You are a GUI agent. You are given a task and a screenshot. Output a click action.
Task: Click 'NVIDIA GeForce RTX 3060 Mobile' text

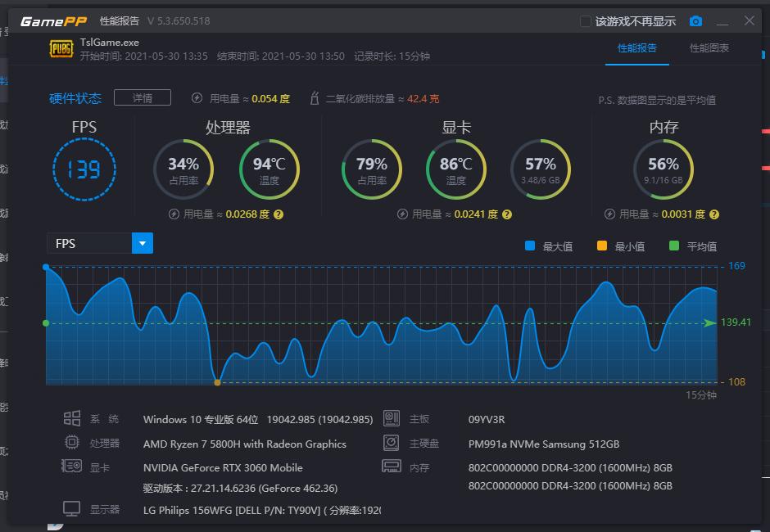tap(223, 467)
